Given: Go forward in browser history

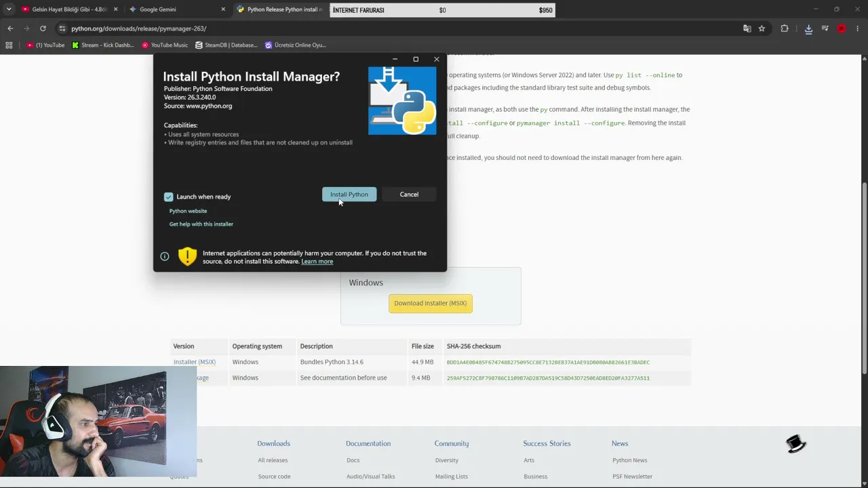Looking at the screenshot, I should pos(26,28).
